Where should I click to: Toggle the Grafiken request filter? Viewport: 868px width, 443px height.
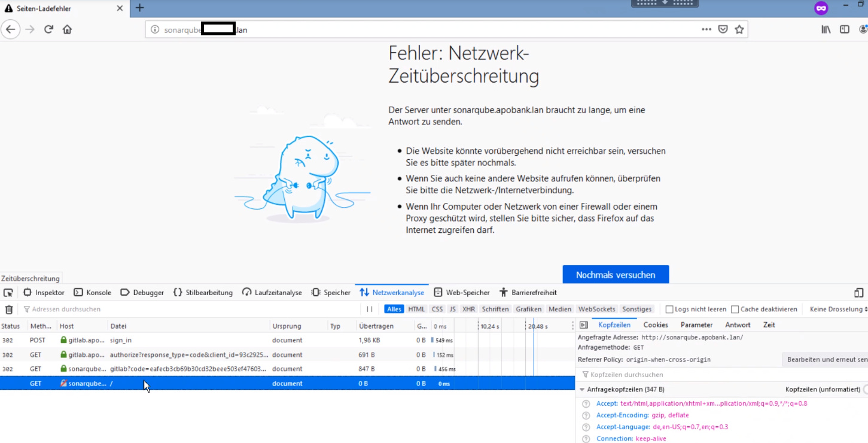coord(529,310)
